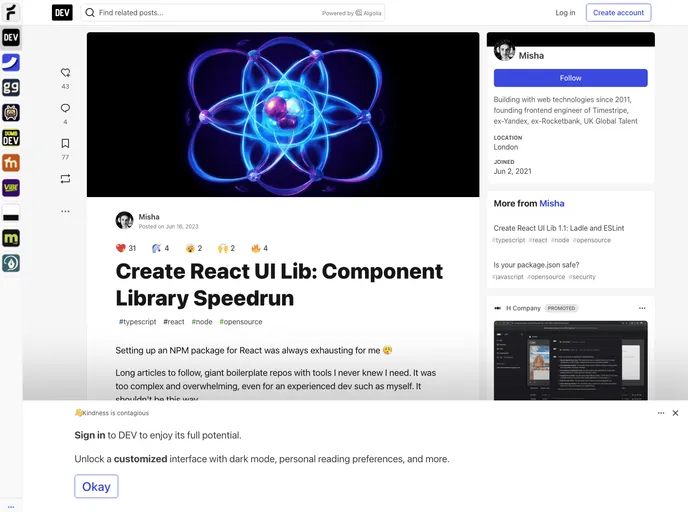Click the H Company advertiser name
688x512 pixels.
523,308
